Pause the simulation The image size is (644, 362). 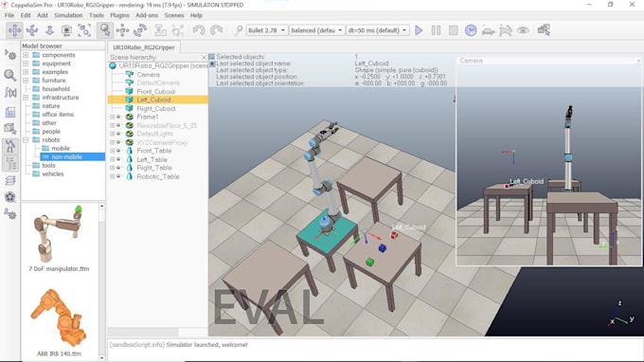[436, 30]
